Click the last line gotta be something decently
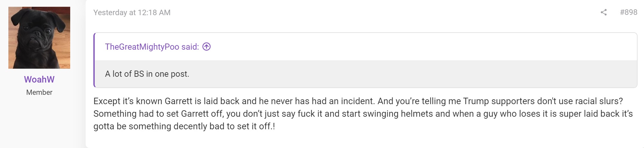This screenshot has width=644, height=148. tap(184, 126)
